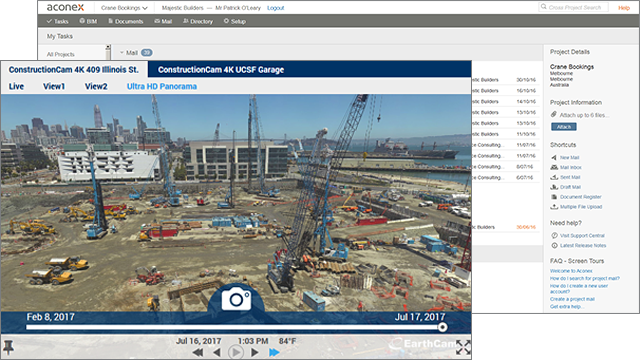Click the Document Register shortcut icon

click(x=554, y=197)
